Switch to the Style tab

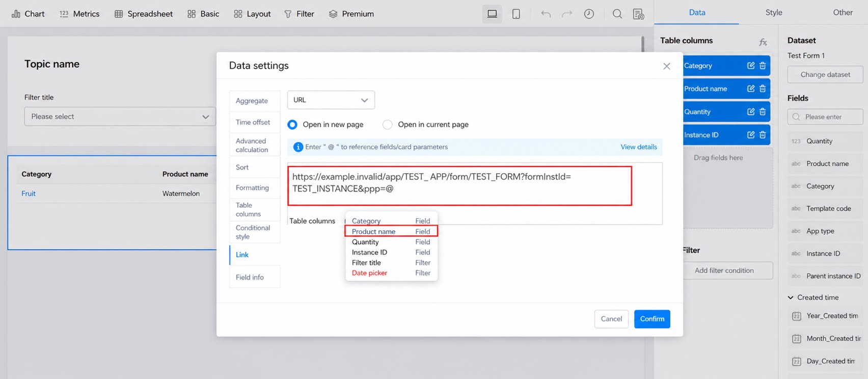click(773, 12)
